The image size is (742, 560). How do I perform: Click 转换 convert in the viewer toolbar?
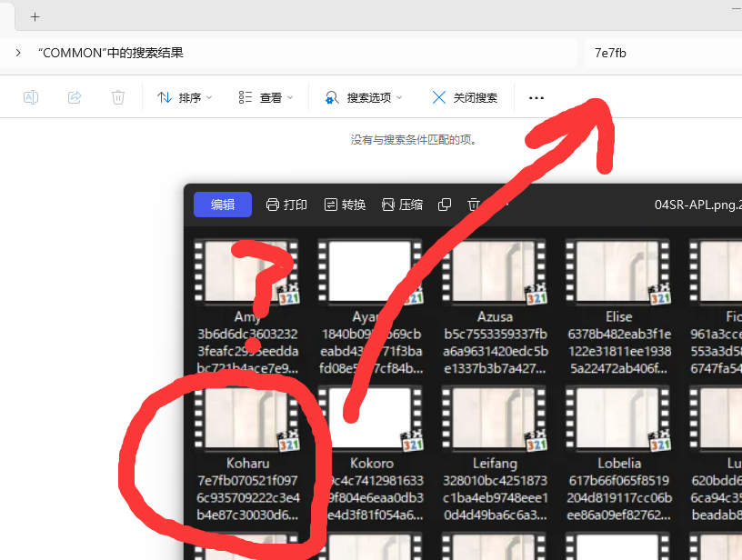pyautogui.click(x=345, y=205)
